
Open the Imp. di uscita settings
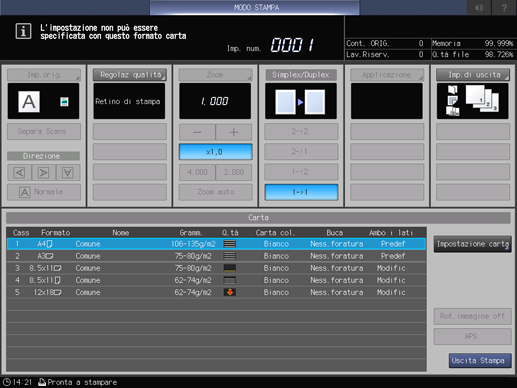tap(473, 75)
